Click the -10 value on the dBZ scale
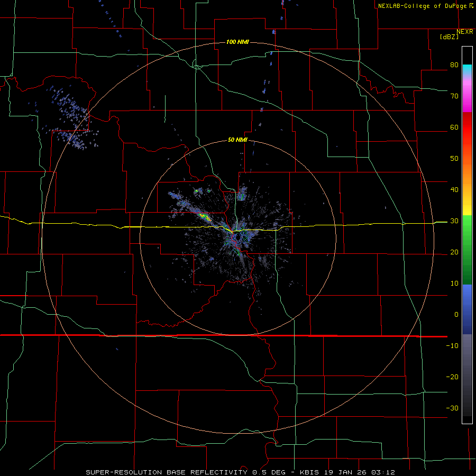 pyautogui.click(x=452, y=346)
